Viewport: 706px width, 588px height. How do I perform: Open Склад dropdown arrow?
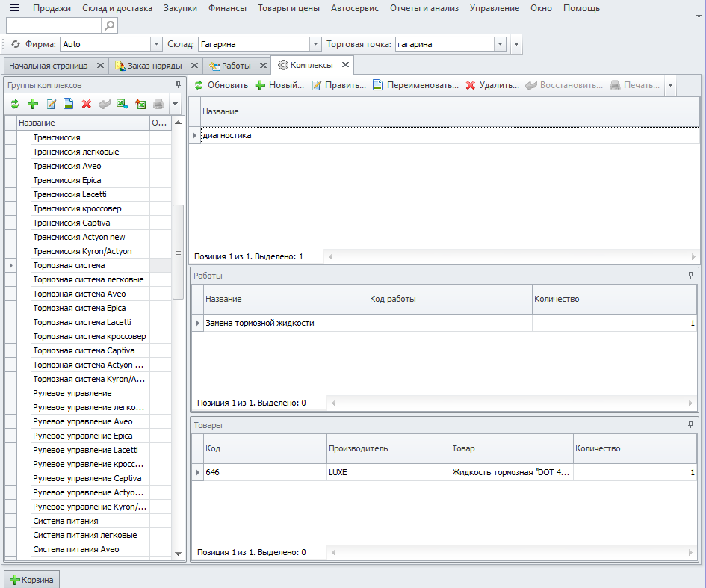click(x=315, y=44)
